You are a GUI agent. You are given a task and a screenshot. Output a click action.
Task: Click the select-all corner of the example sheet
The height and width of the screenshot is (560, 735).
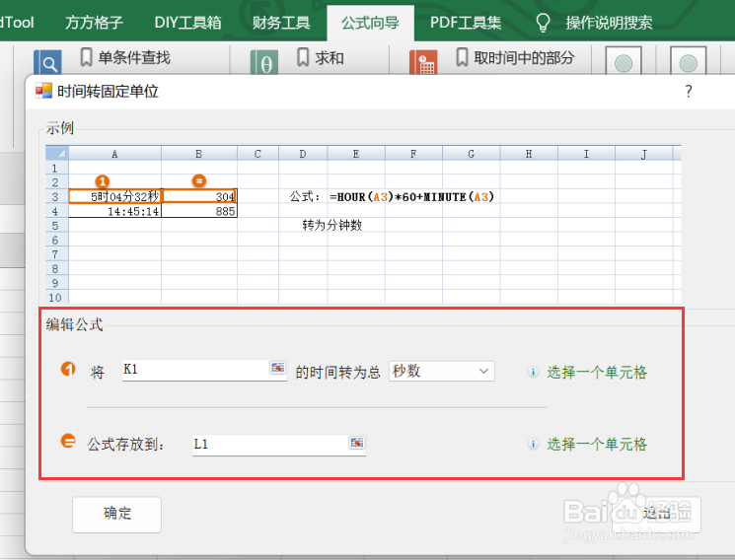pos(56,153)
